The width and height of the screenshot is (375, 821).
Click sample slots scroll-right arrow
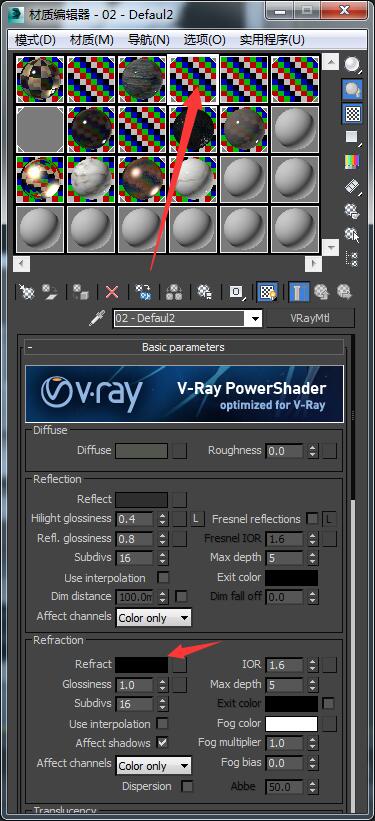coord(313,263)
